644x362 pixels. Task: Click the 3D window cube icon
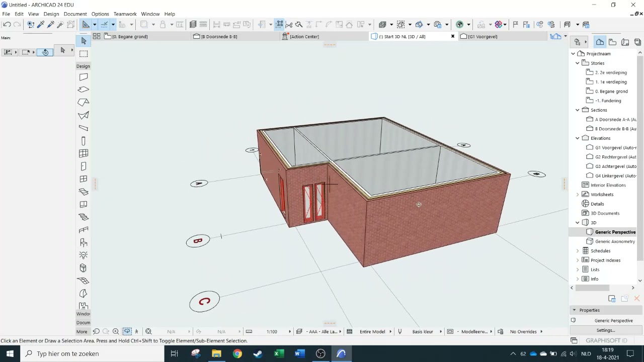pos(382,24)
